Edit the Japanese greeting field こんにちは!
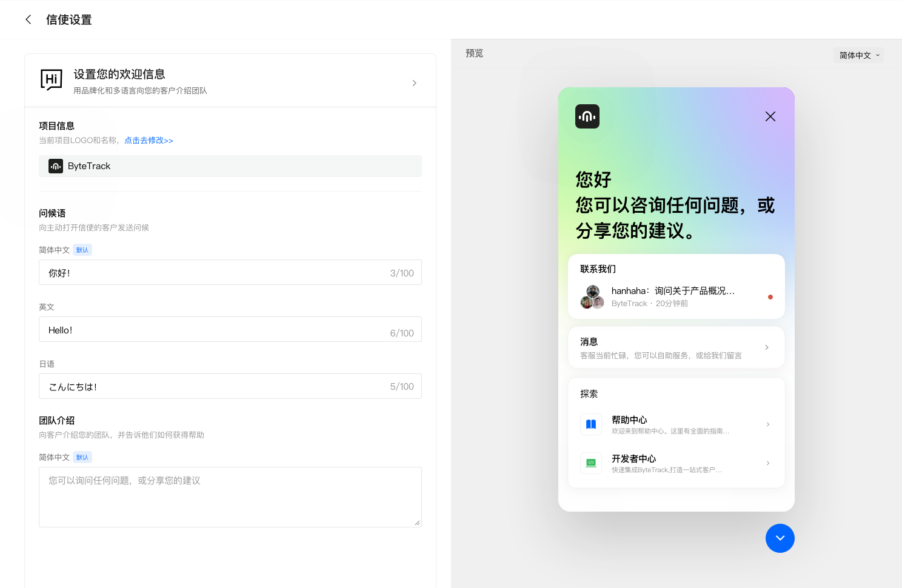The width and height of the screenshot is (902, 588). pos(230,386)
